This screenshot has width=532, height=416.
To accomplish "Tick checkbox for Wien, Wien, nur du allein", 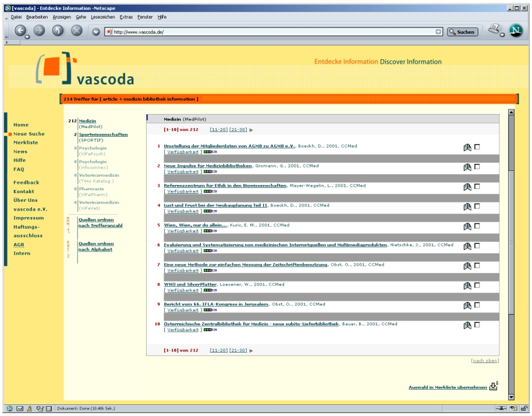I will tap(477, 226).
